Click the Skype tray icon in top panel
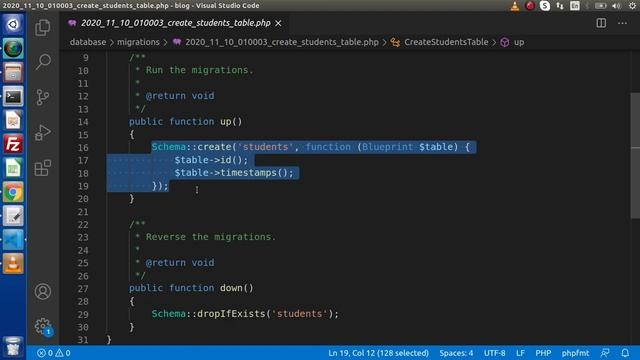 (545, 6)
